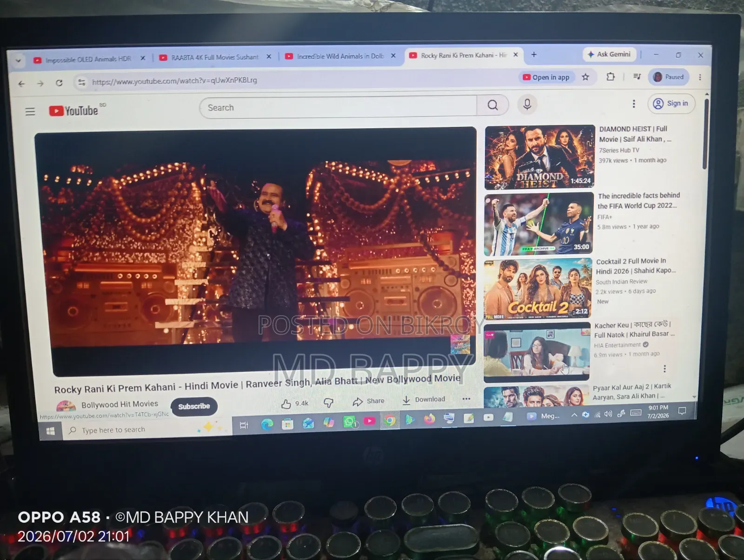Open the volume control in system tray
744x560 pixels.
coord(608,414)
